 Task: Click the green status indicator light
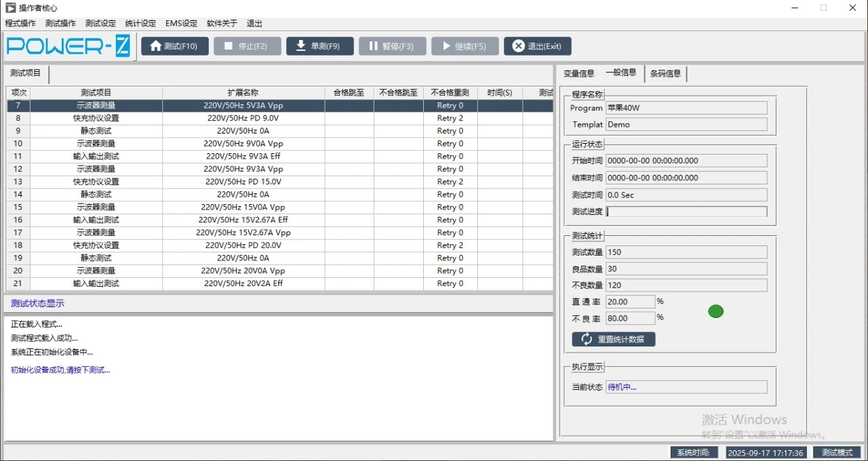click(715, 311)
